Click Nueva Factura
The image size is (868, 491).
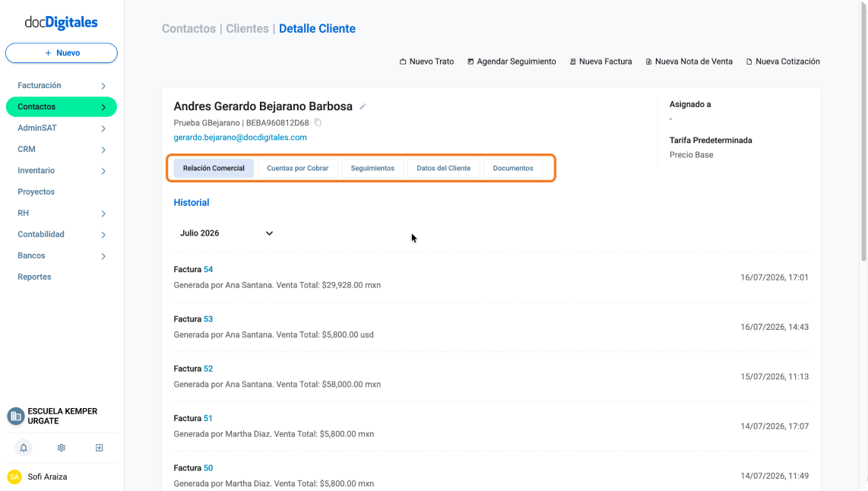click(600, 62)
